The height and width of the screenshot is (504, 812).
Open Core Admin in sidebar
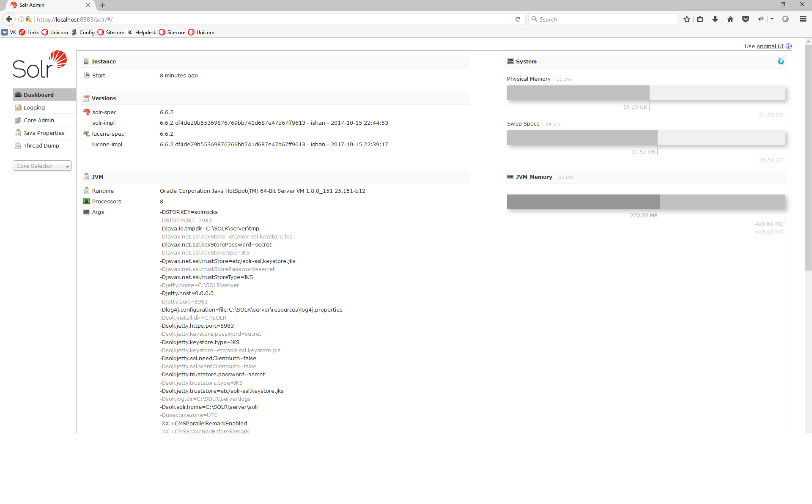pos(38,120)
